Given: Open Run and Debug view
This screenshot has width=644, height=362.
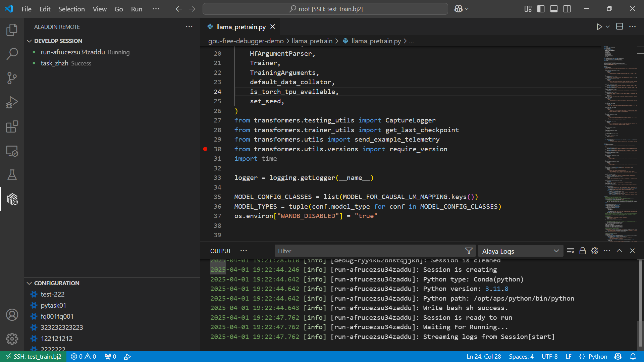Looking at the screenshot, I should point(12,102).
